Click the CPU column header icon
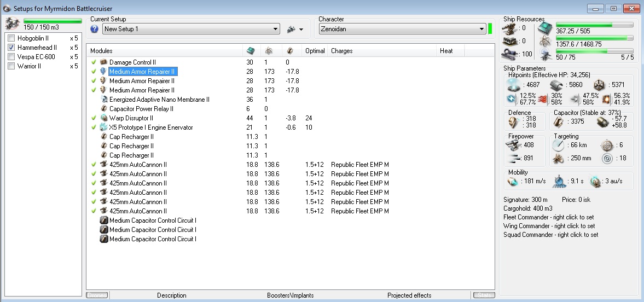Screen dimensions: 644x302 250,51
